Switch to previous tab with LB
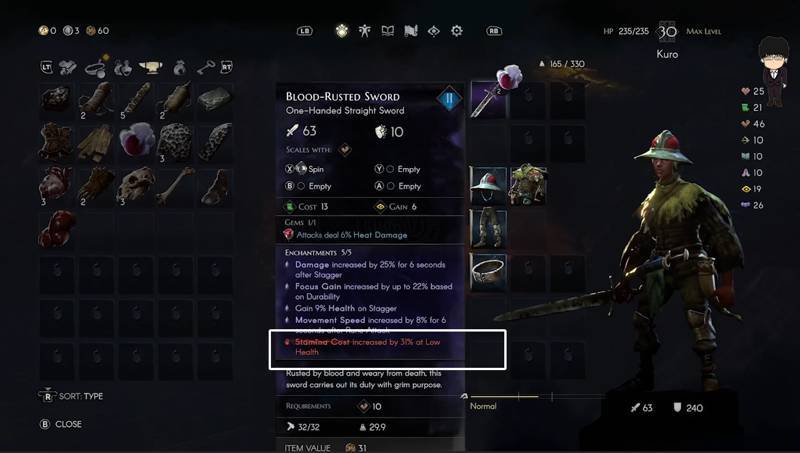Viewport: 800px width, 453px height. coord(305,31)
